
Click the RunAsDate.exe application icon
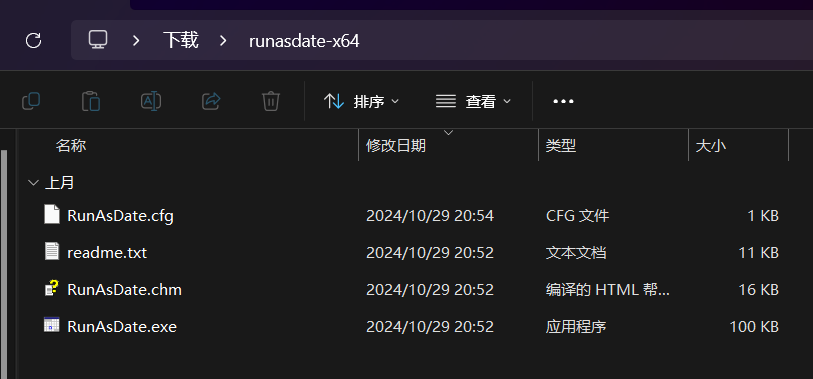51,325
